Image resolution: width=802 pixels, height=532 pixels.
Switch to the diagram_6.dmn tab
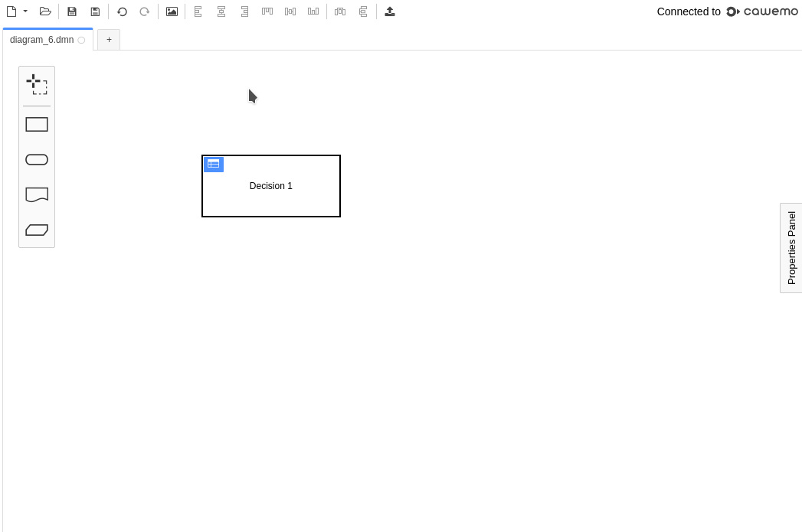[x=42, y=40]
